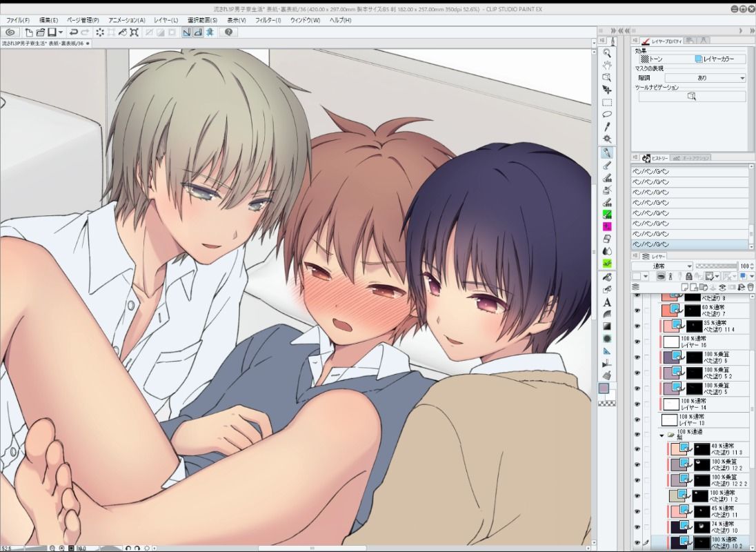This screenshot has height=552, width=756.
Task: Open reference layer settings dropdown
Action: [x=717, y=276]
